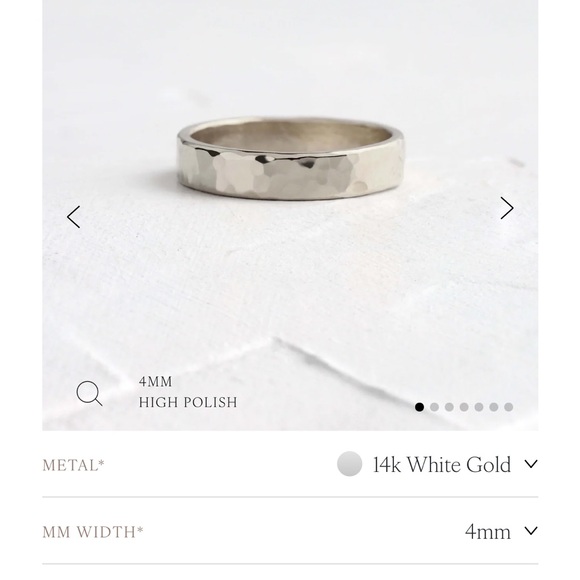
Task: Go to previous product image arrow
Action: click(73, 217)
